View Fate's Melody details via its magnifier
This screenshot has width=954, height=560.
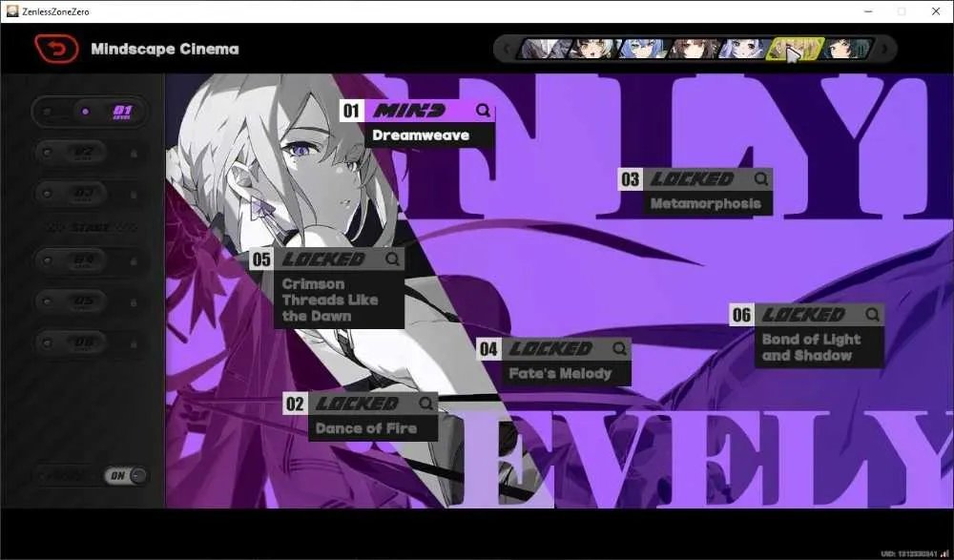coord(619,349)
